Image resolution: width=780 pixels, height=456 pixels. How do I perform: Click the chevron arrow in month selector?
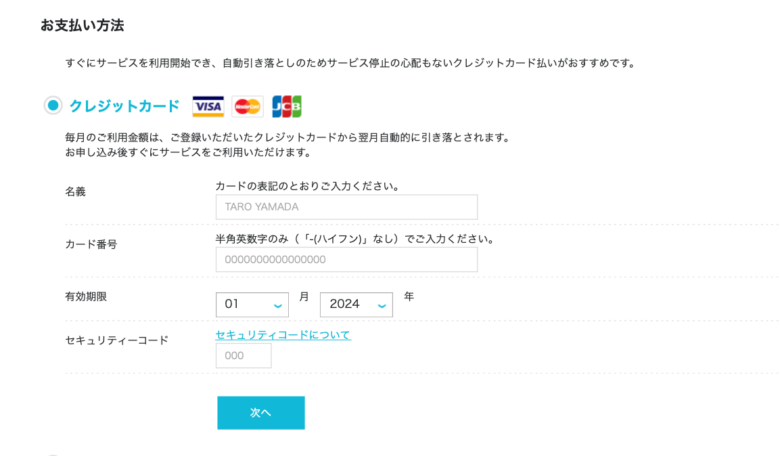(278, 306)
